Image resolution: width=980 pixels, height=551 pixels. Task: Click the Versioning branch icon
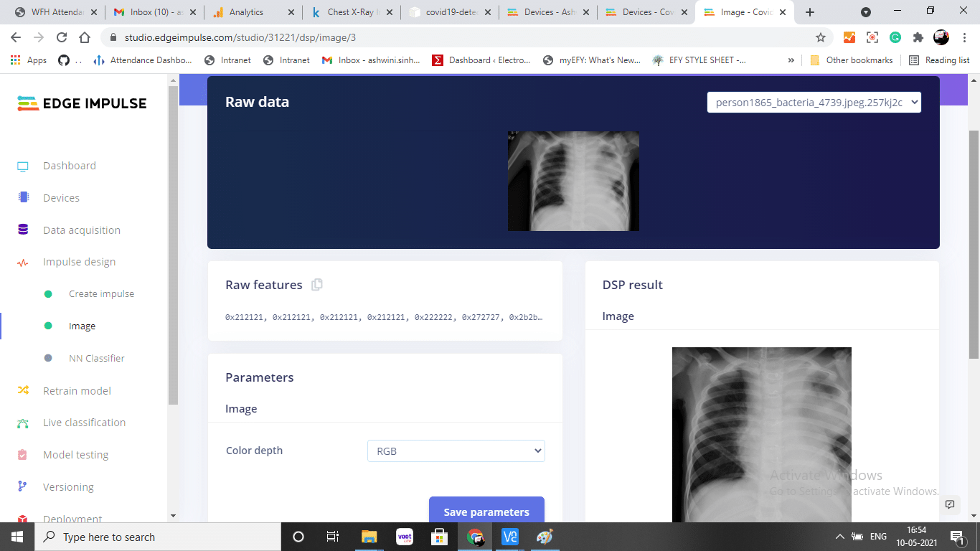[23, 487]
